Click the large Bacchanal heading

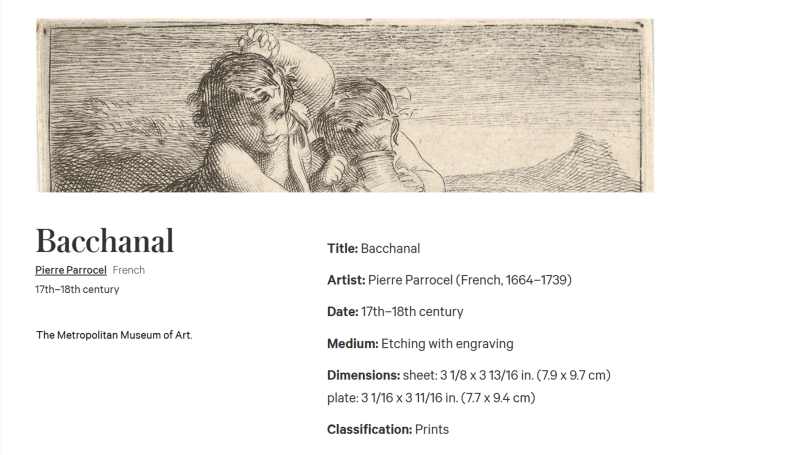pos(105,241)
